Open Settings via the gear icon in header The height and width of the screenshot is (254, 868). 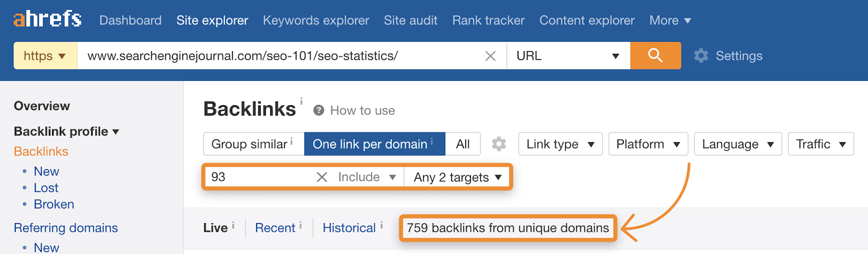(x=701, y=56)
